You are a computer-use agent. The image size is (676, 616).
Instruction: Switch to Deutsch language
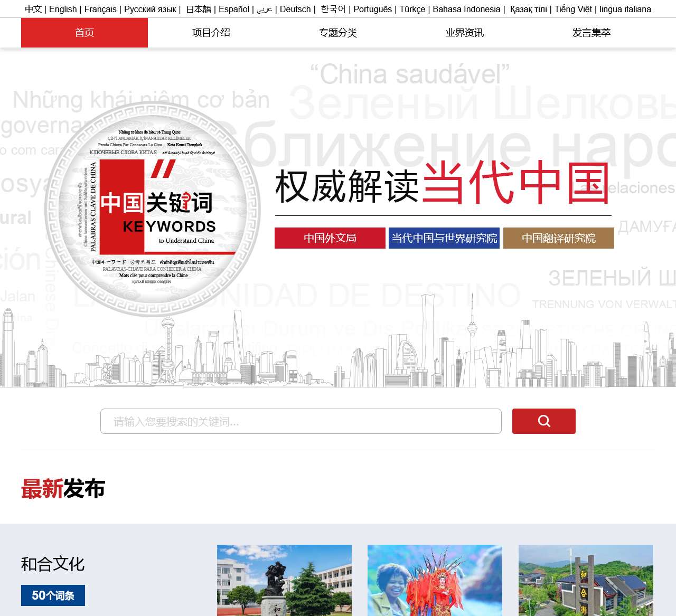tap(295, 9)
